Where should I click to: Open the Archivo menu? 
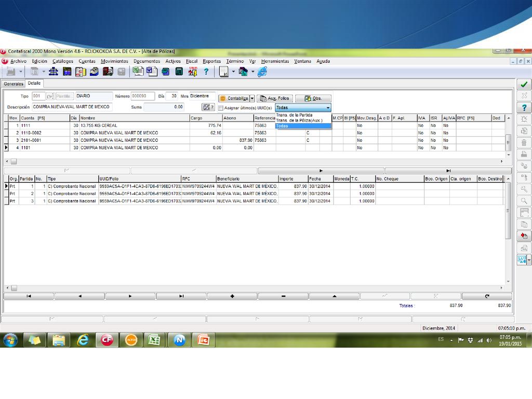[18, 61]
